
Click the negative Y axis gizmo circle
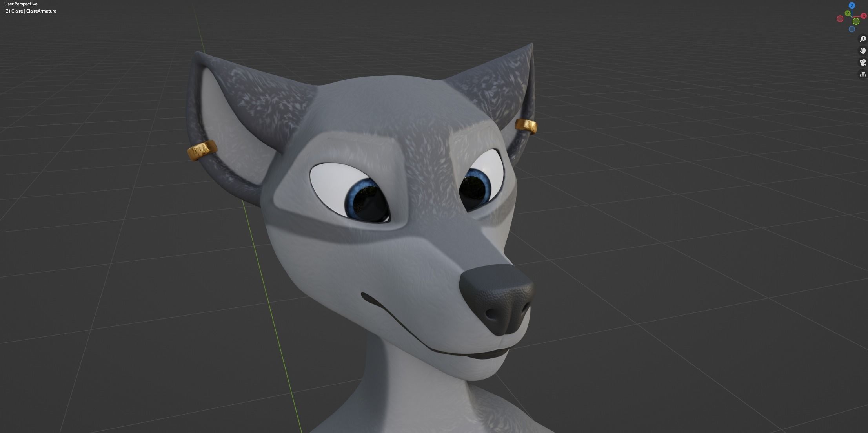[x=856, y=21]
